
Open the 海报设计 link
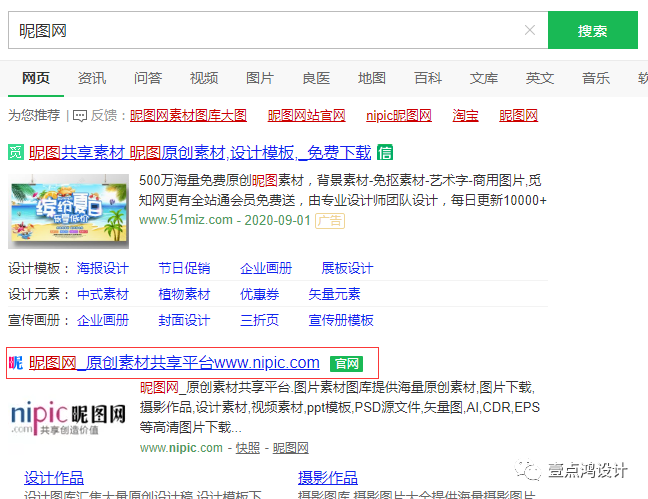103,268
